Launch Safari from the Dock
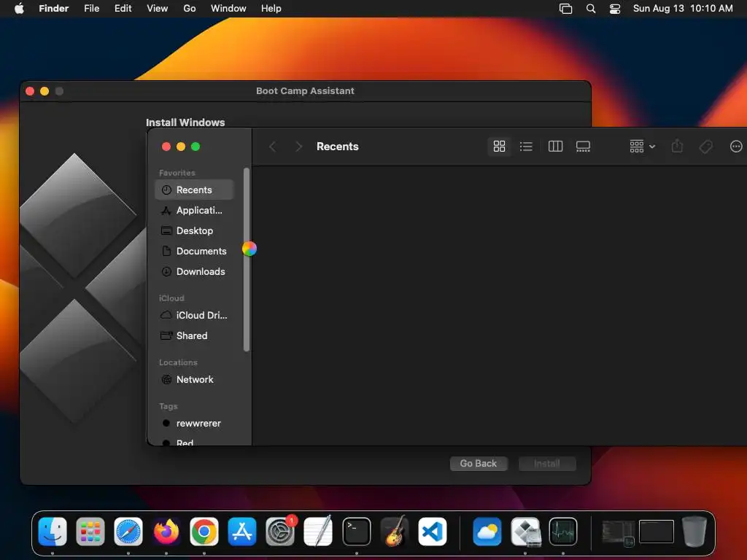 pos(128,531)
